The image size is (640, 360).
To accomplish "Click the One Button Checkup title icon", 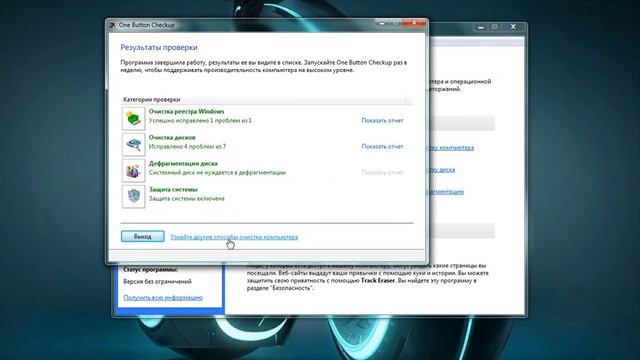I will tap(112, 25).
